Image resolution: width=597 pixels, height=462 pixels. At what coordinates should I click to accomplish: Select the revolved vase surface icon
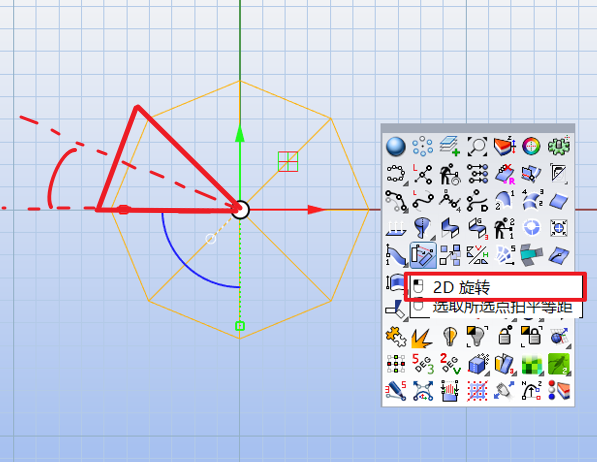[x=423, y=228]
